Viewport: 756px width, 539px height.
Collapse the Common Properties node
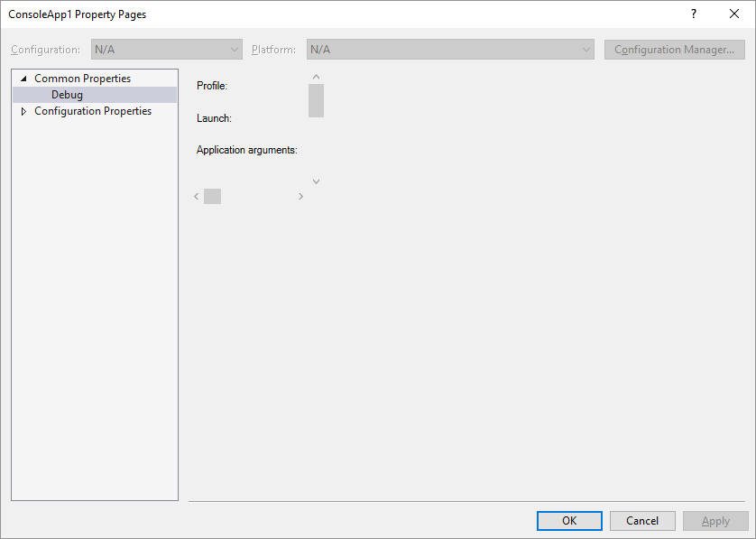pyautogui.click(x=23, y=79)
